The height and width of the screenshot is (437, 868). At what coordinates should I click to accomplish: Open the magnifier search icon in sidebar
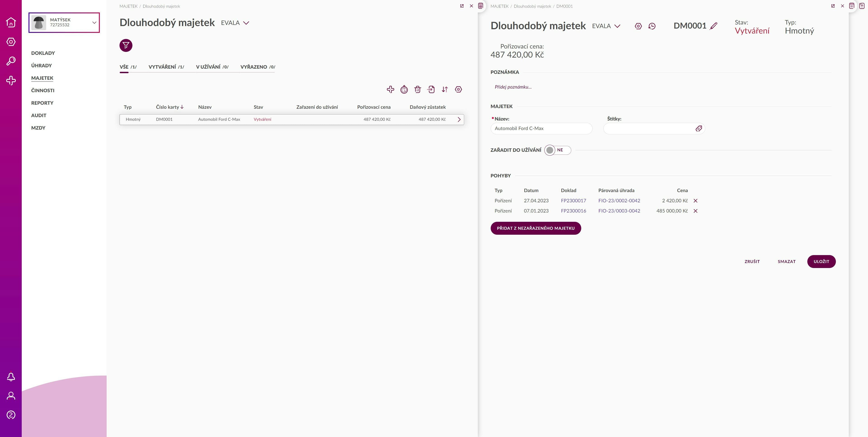11,61
